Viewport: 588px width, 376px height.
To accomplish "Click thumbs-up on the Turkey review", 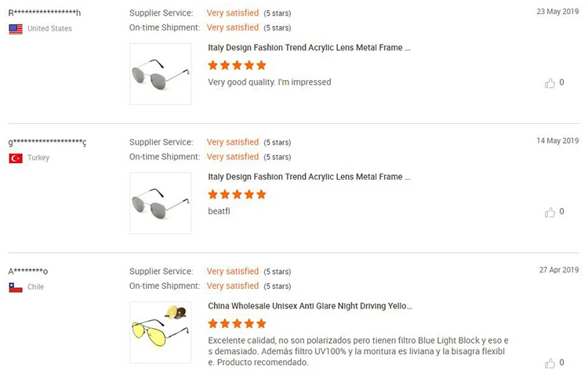I will pyautogui.click(x=550, y=212).
